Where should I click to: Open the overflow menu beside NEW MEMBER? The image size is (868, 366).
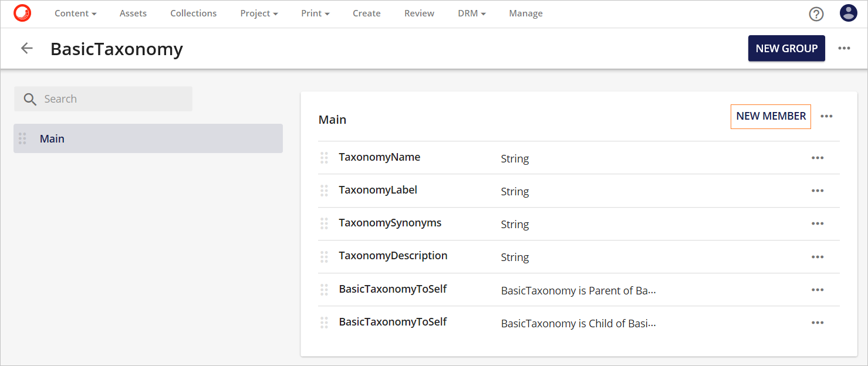(827, 116)
